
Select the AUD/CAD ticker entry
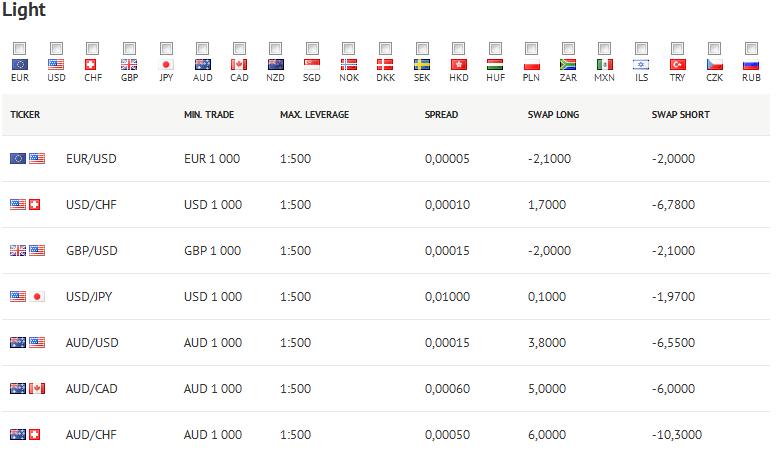point(92,389)
